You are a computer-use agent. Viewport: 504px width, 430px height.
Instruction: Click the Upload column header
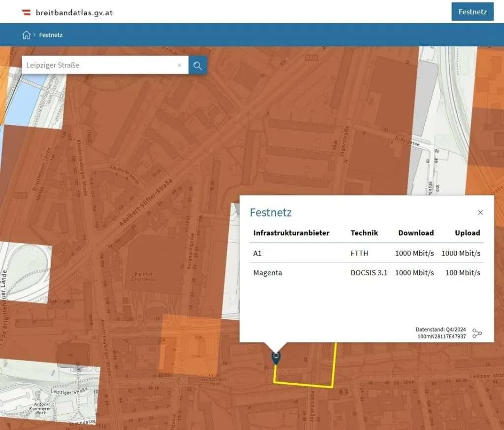(468, 233)
